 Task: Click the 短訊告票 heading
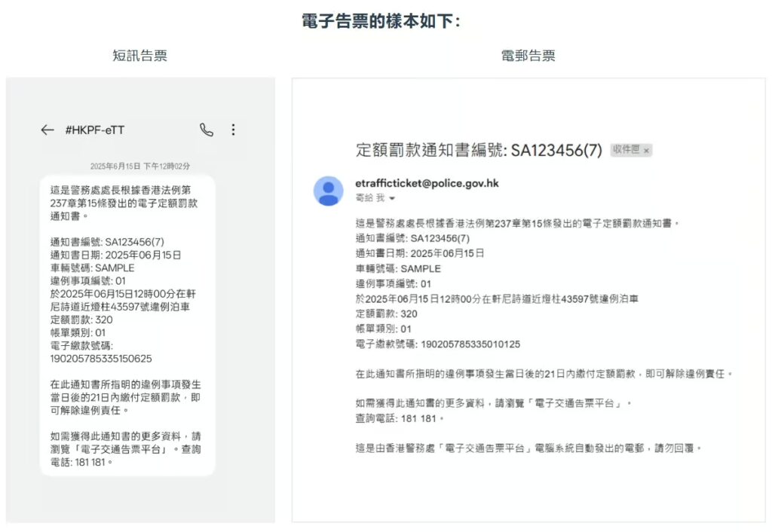(x=139, y=56)
